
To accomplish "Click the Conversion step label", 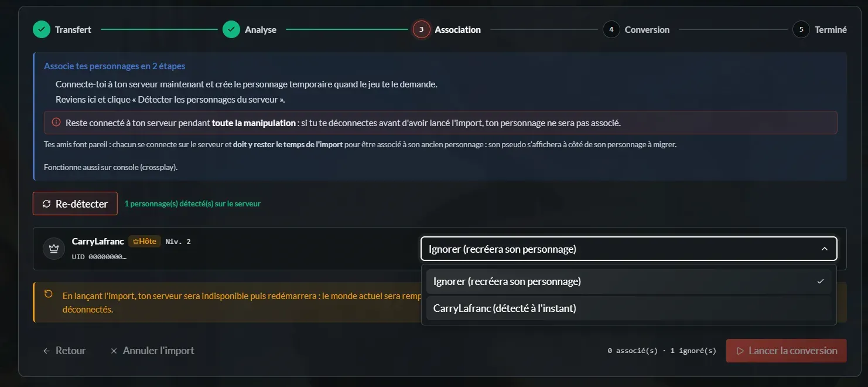I will click(647, 29).
